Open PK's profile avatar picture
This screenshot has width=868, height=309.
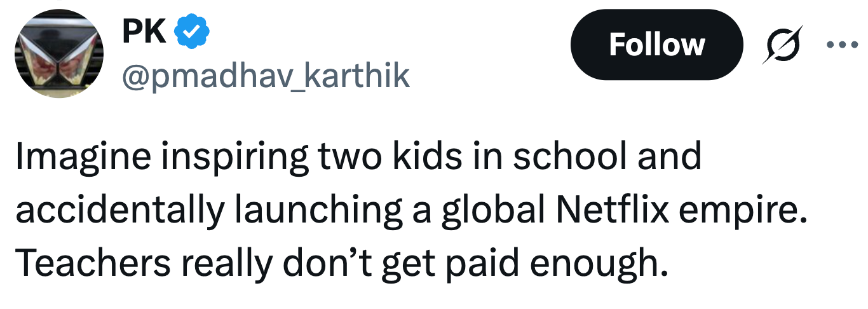(x=59, y=53)
